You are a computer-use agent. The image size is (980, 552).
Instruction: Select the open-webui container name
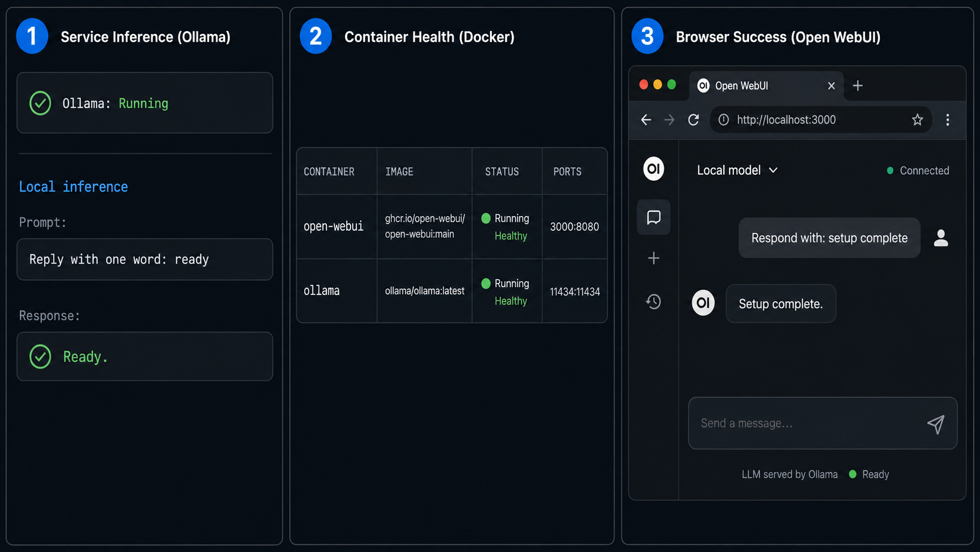point(334,226)
